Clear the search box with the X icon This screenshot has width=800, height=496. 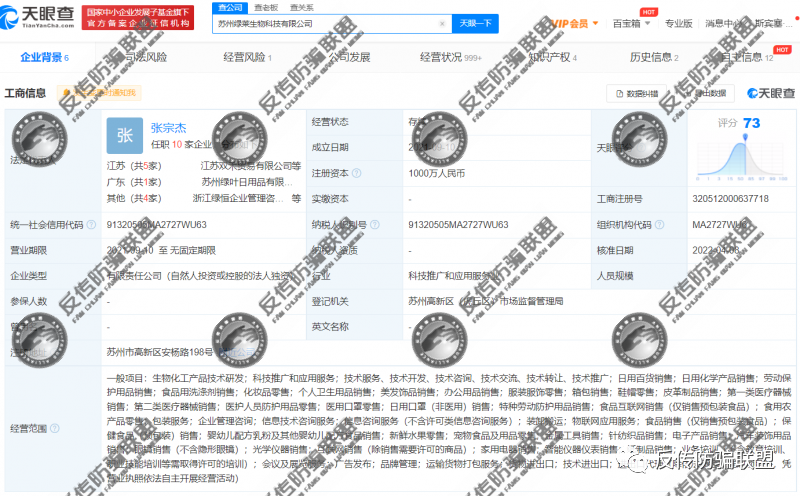point(442,23)
